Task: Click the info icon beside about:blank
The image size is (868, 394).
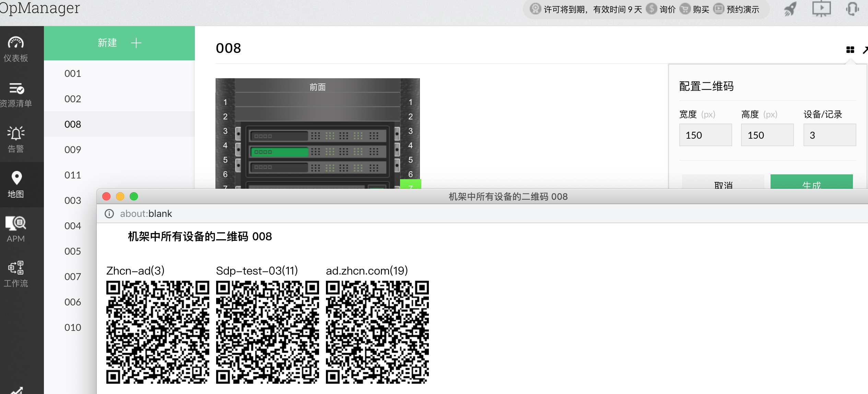Action: (109, 214)
